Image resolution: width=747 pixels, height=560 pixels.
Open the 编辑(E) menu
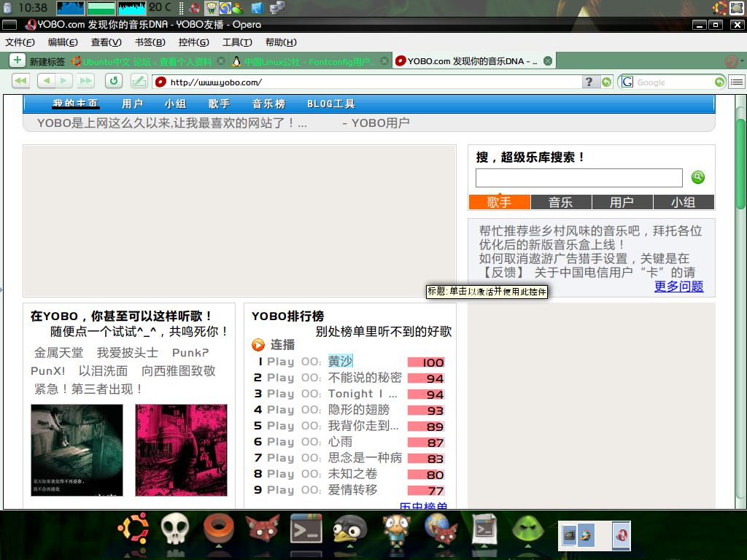click(63, 42)
